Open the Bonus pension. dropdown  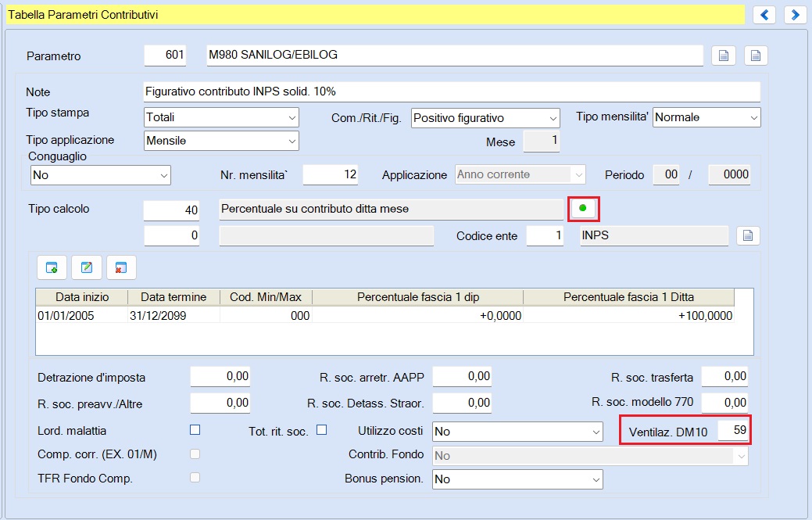coord(517,479)
